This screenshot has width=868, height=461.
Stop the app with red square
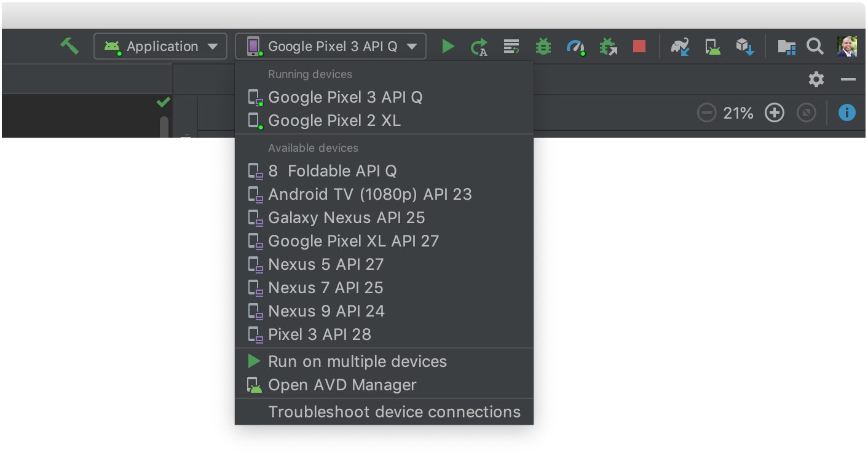click(639, 46)
